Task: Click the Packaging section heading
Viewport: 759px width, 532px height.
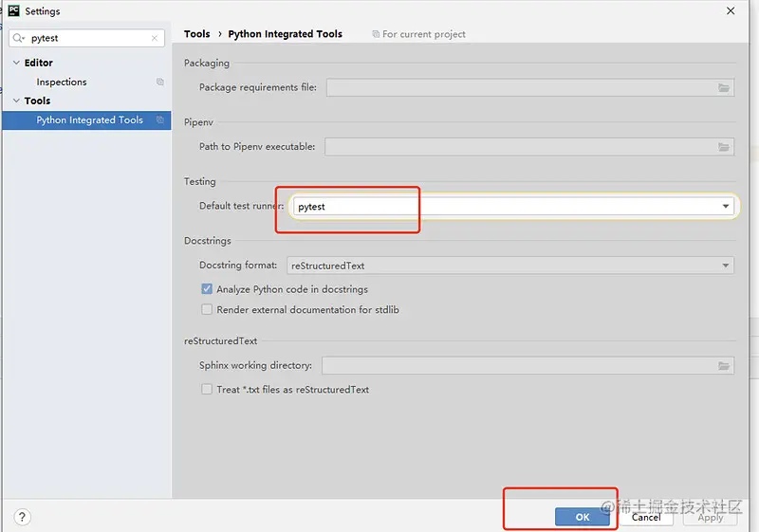Action: [207, 63]
